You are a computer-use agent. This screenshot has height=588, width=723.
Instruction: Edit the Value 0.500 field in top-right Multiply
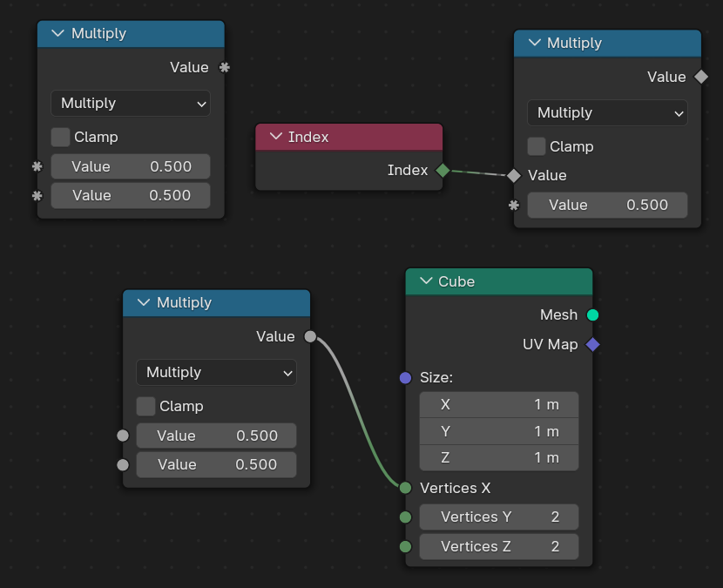[x=607, y=206]
